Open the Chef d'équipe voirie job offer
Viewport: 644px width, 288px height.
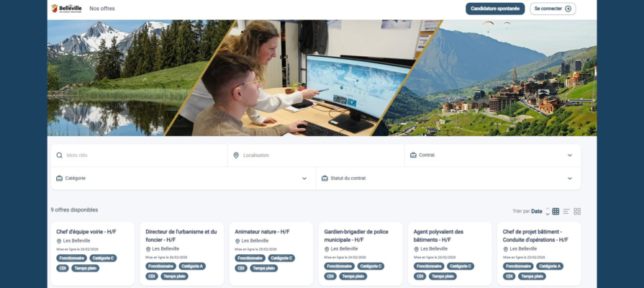86,232
